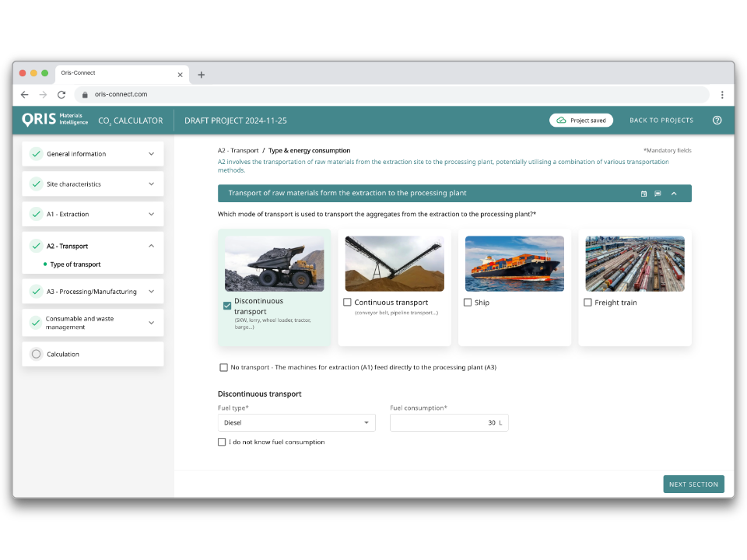
Task: Collapse the A2 - Transport sidebar section
Action: 151,245
